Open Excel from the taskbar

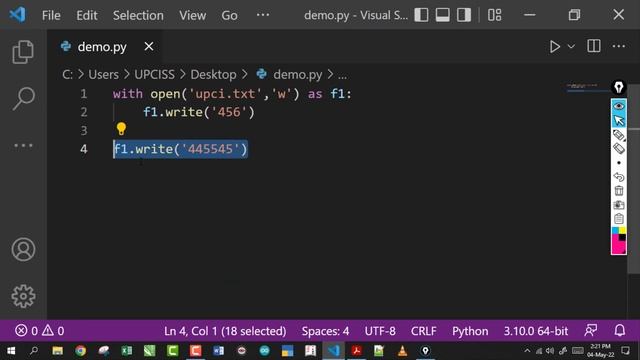click(127, 351)
